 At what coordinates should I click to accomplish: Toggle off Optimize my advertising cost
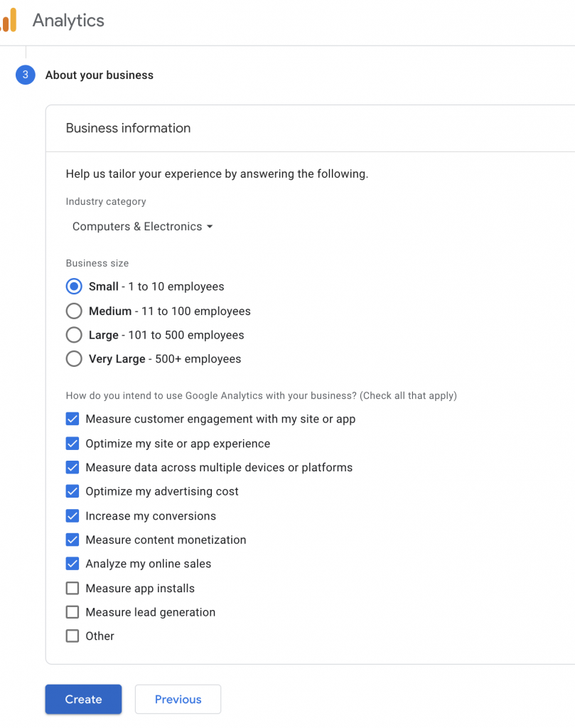tap(72, 491)
